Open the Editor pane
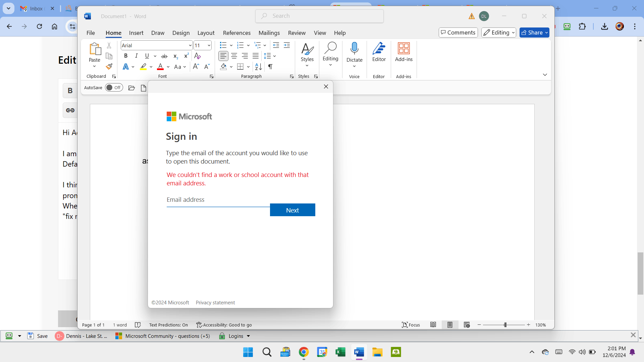644x362 pixels. pyautogui.click(x=379, y=54)
